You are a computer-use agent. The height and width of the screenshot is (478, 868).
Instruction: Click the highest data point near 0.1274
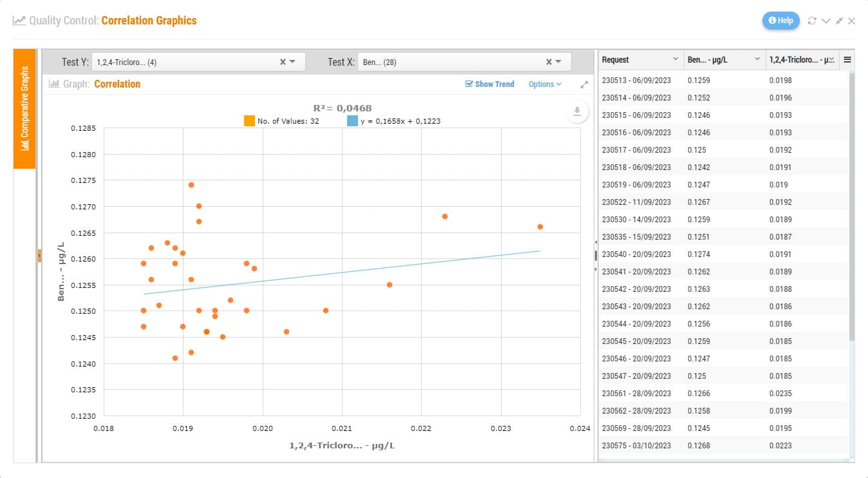[x=191, y=185]
